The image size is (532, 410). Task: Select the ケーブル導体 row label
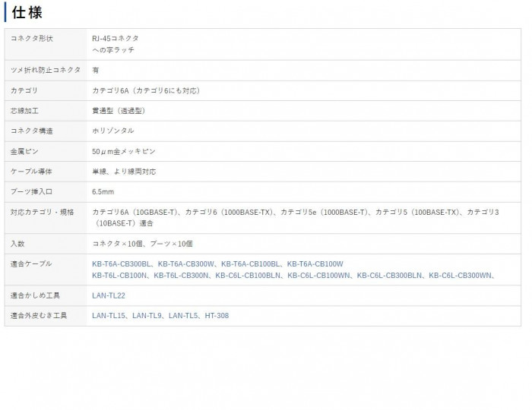click(31, 172)
